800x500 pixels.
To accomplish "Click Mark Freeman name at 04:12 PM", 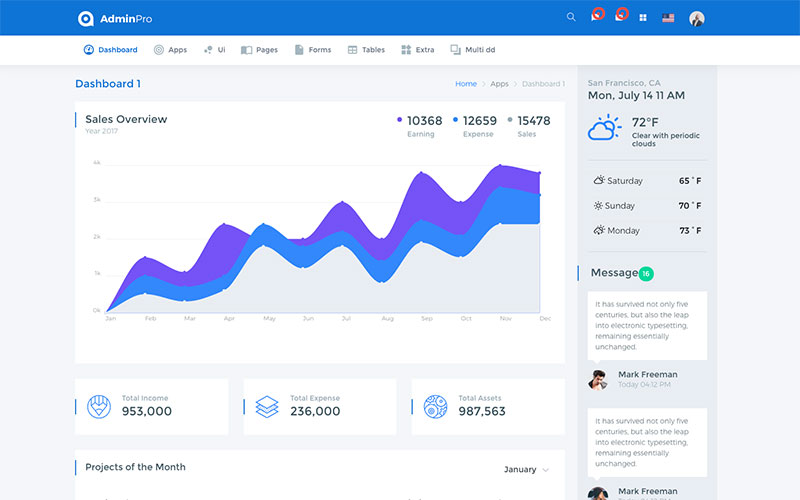I will point(647,374).
